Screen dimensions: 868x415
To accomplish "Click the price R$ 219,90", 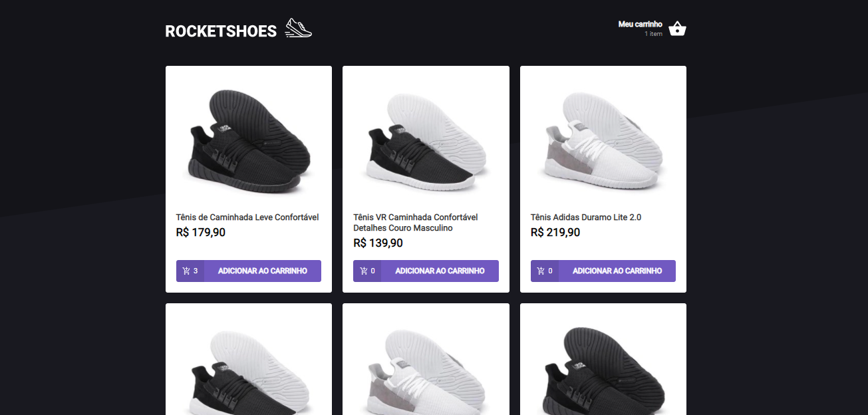I will click(x=555, y=232).
